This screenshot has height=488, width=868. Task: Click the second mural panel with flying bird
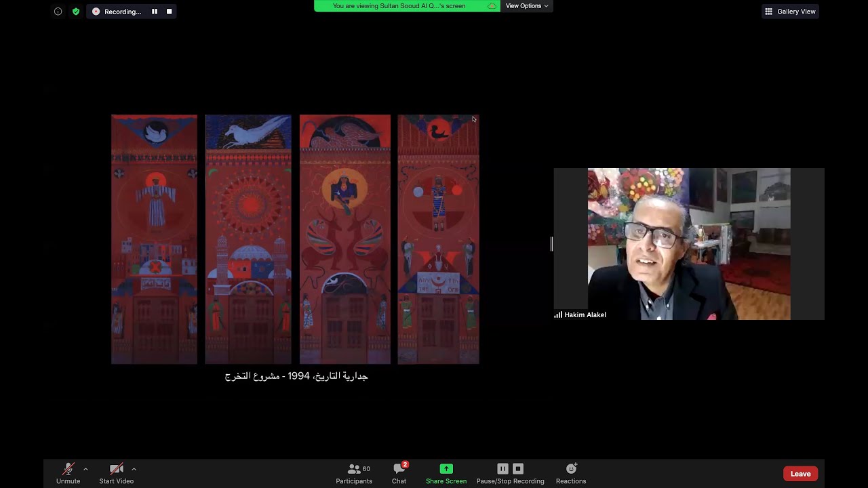tap(248, 239)
